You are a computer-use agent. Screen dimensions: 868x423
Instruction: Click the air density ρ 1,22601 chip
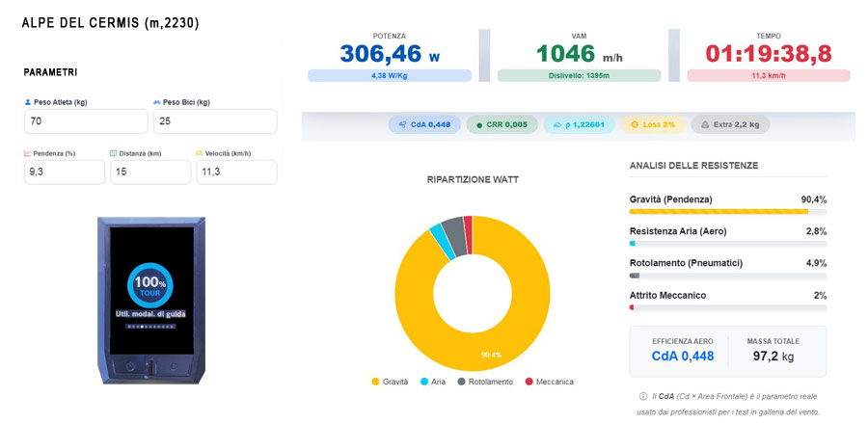(580, 125)
